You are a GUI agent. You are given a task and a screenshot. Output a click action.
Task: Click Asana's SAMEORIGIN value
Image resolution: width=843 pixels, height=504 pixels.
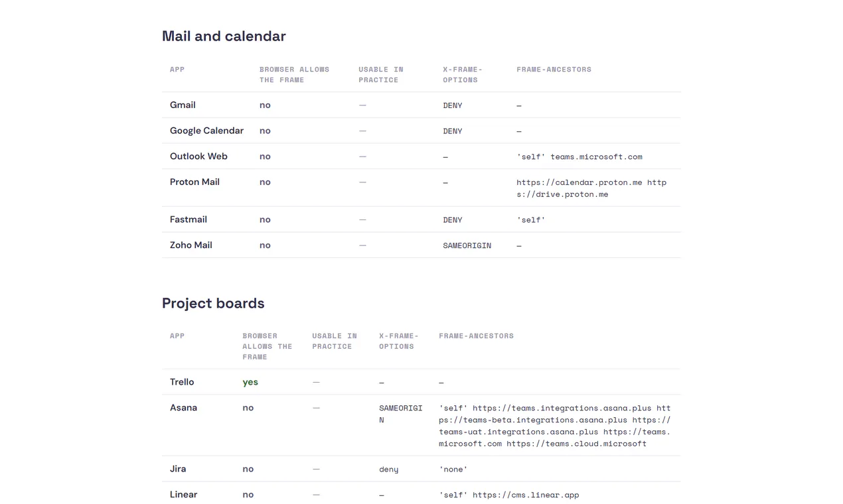point(401,414)
